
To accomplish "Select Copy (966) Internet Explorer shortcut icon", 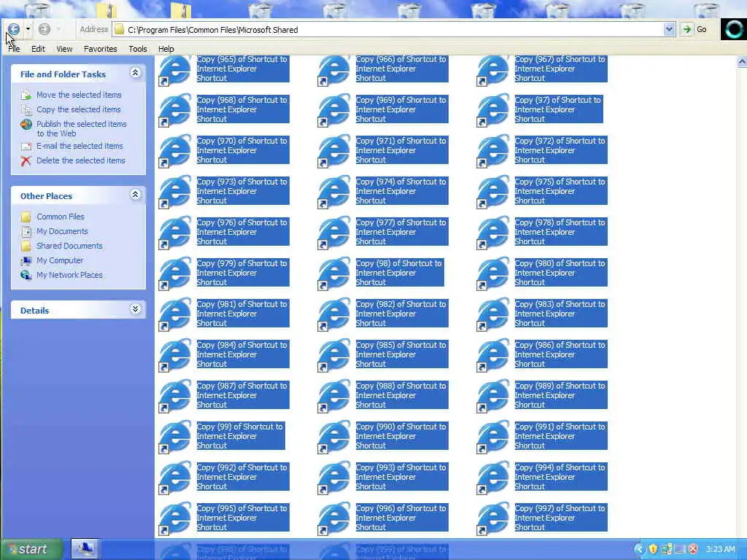I will (x=334, y=70).
